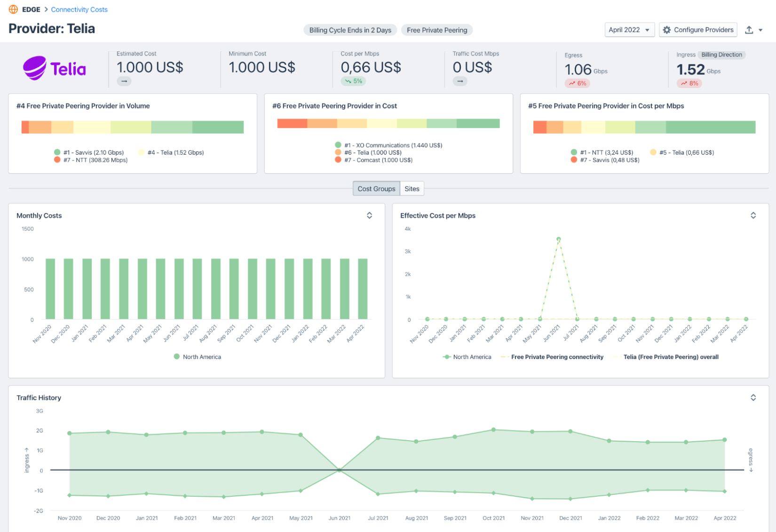Click the Nov 2020 bar in Monthly Costs
Image resolution: width=776 pixels, height=532 pixels.
50,289
